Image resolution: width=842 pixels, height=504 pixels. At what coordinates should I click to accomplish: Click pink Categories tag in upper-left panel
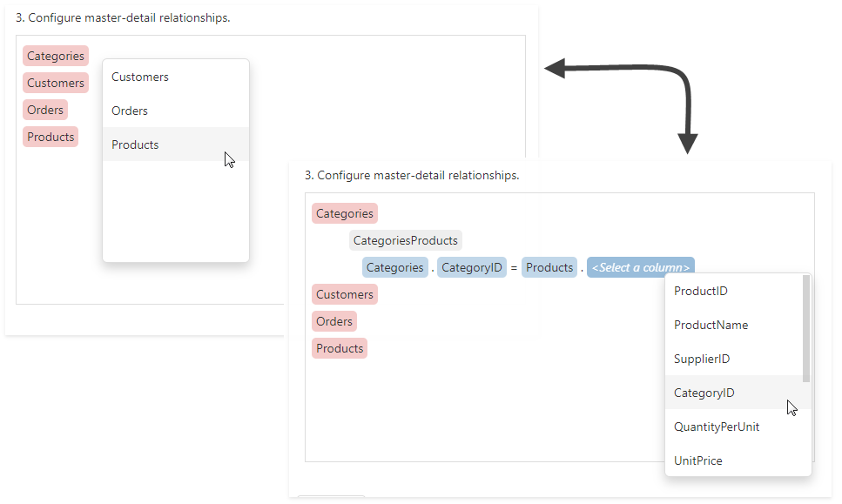(x=56, y=57)
